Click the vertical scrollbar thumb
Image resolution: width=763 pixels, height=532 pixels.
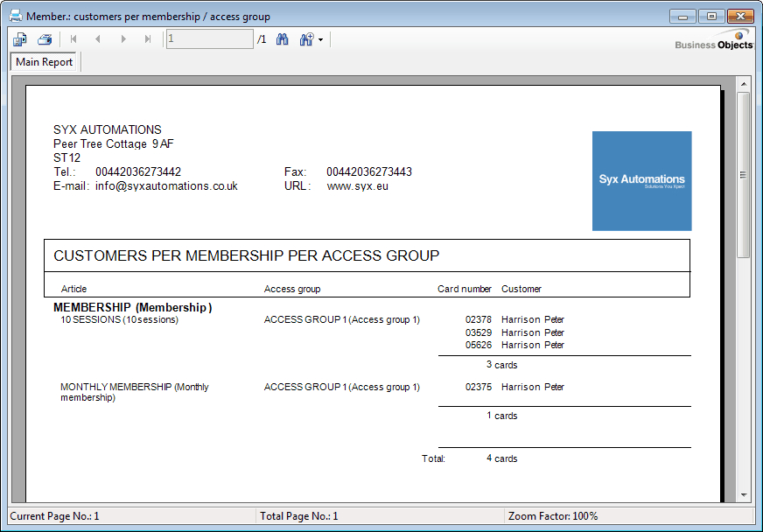[743, 175]
